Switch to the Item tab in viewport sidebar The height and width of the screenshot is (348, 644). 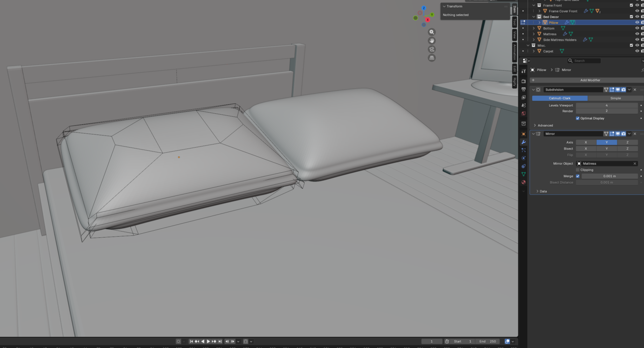pos(515,9)
